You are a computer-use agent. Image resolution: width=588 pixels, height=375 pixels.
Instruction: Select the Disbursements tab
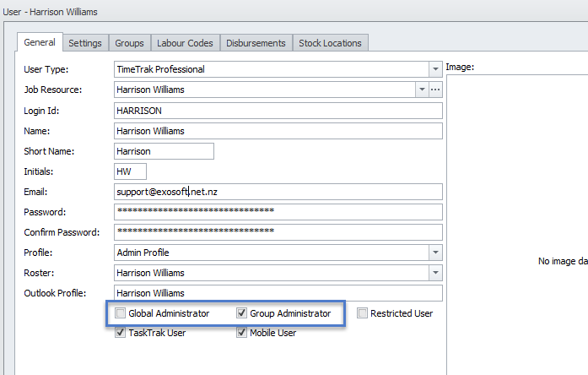pos(256,43)
